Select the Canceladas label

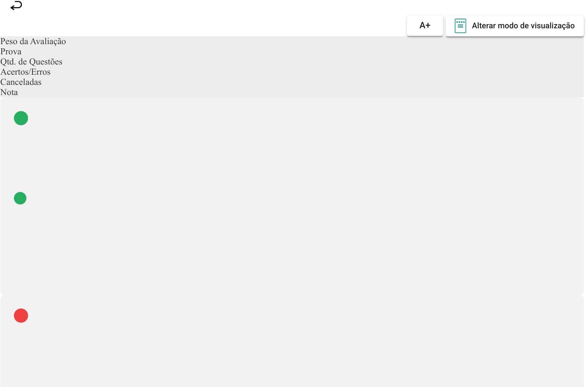pos(21,82)
